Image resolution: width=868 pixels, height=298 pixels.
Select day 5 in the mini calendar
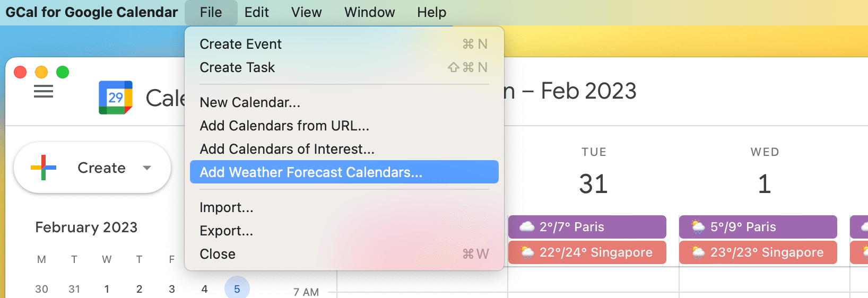point(237,288)
